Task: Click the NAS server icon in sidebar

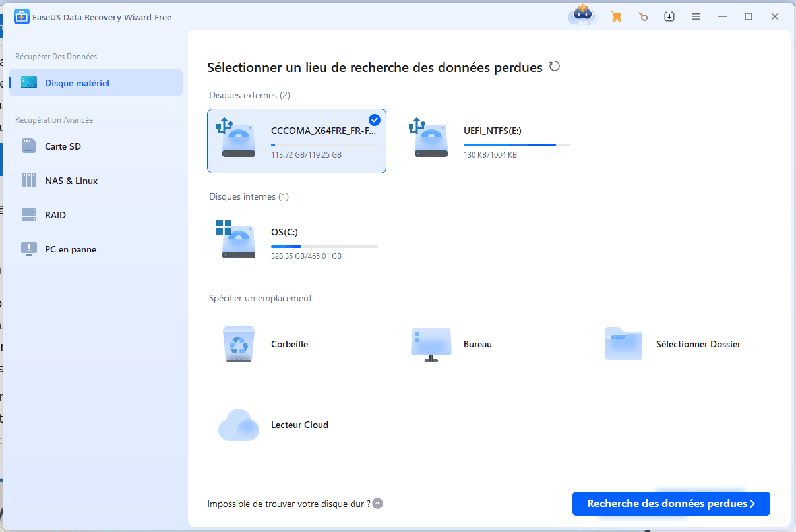Action: point(29,181)
